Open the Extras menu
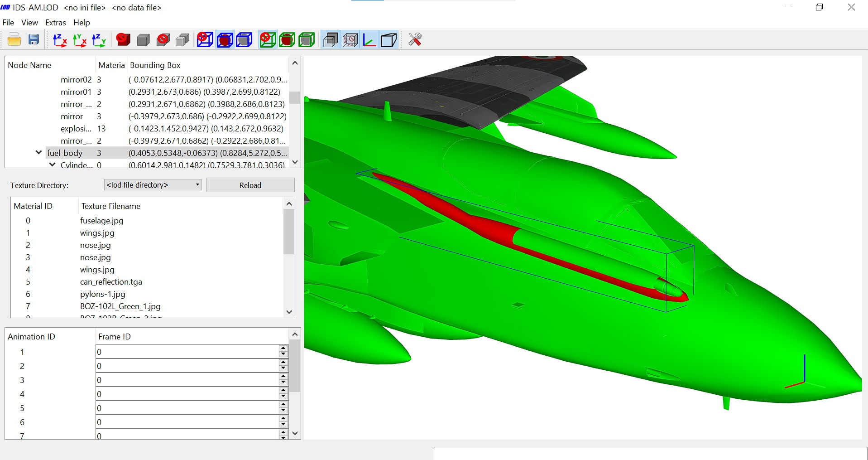Viewport: 868px width, 460px height. [x=56, y=23]
